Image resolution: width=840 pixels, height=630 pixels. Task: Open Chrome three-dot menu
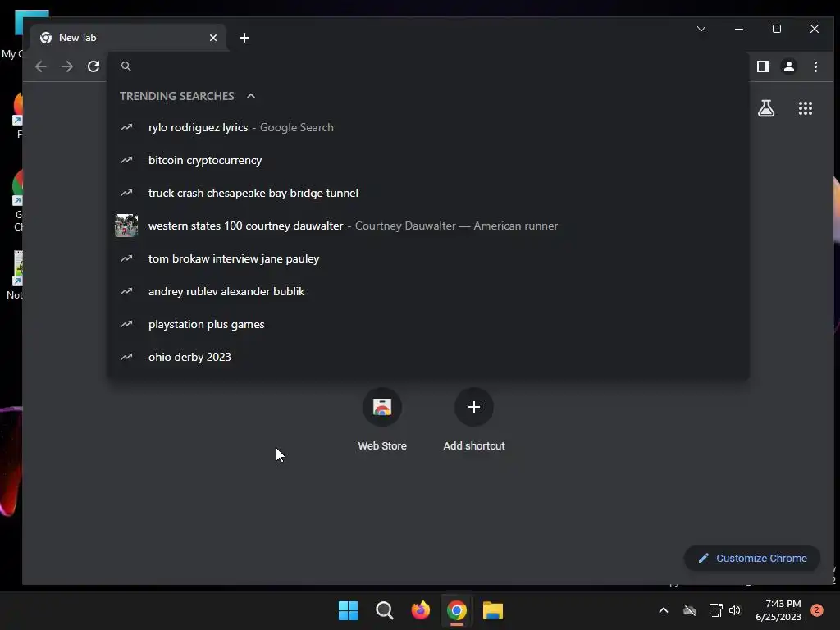815,66
